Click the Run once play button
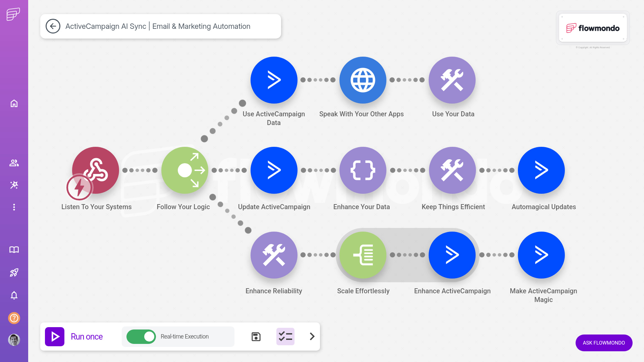The image size is (644, 362). coord(55,337)
